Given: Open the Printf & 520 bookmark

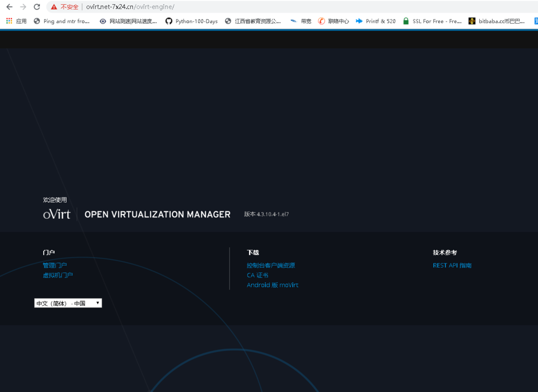Looking at the screenshot, I should pyautogui.click(x=376, y=21).
